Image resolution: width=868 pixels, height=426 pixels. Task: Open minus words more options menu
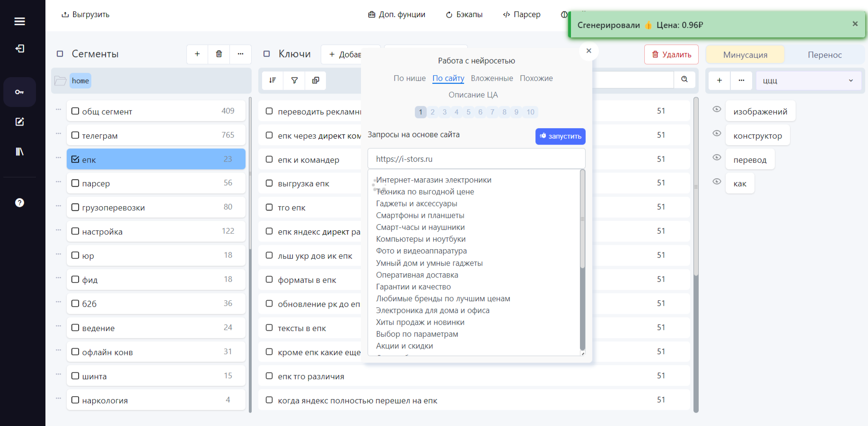741,80
